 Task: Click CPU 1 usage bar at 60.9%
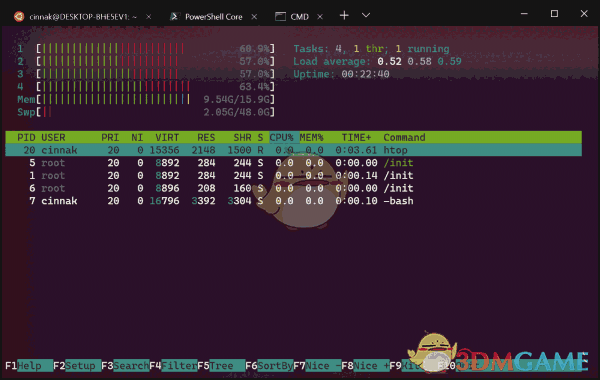pos(156,49)
